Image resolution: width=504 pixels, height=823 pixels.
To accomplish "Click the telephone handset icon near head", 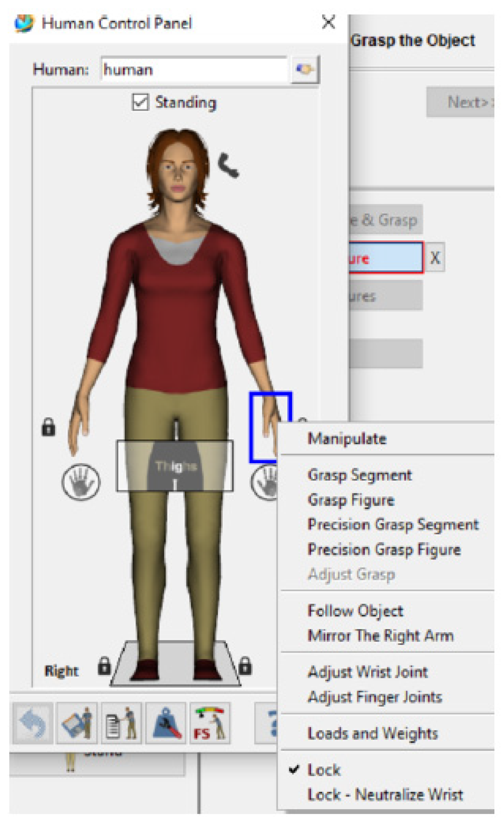I will (228, 165).
